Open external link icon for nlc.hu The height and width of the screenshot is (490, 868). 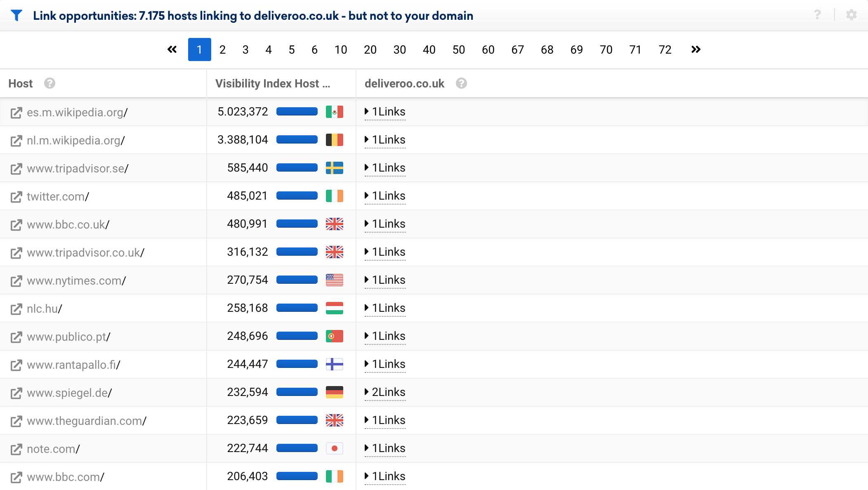16,309
